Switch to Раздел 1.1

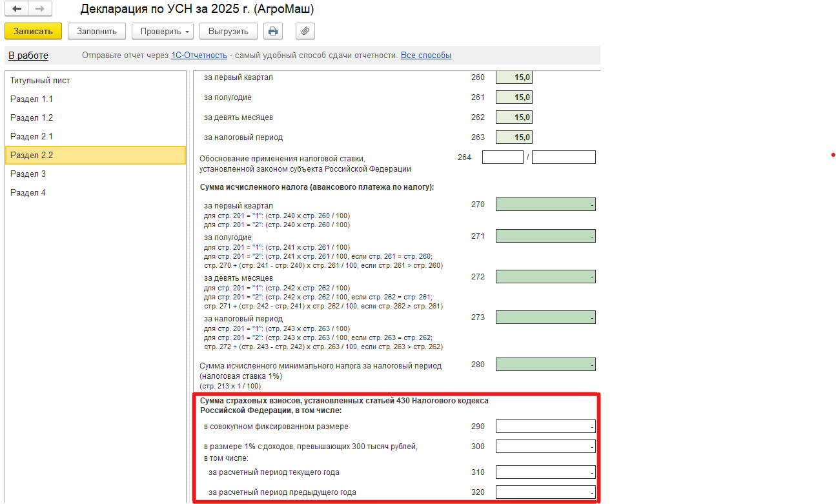coord(32,99)
